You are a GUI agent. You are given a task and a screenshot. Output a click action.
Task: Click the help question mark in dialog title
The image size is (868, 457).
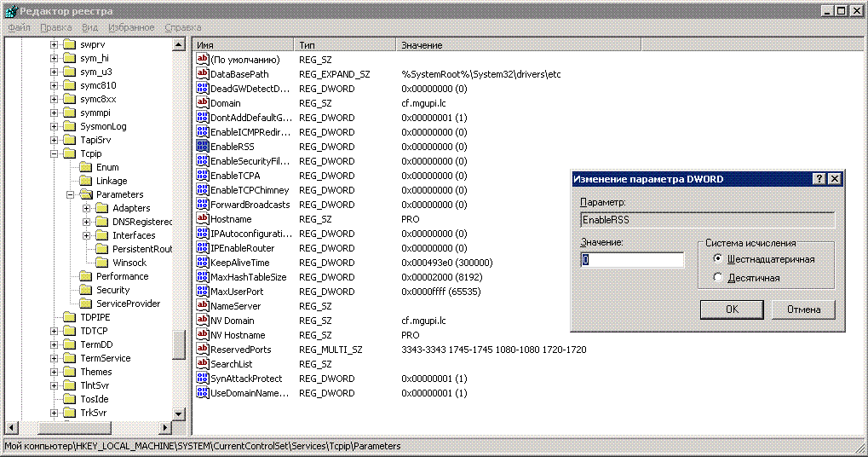click(x=819, y=178)
